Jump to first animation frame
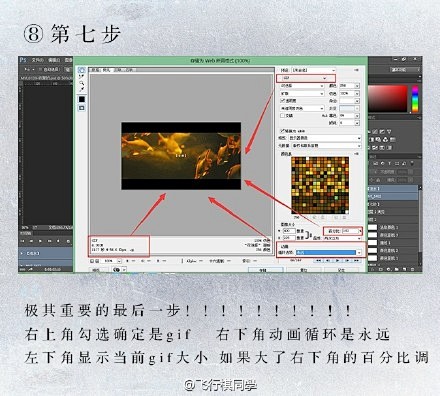This screenshot has height=396, width=440. click(319, 261)
